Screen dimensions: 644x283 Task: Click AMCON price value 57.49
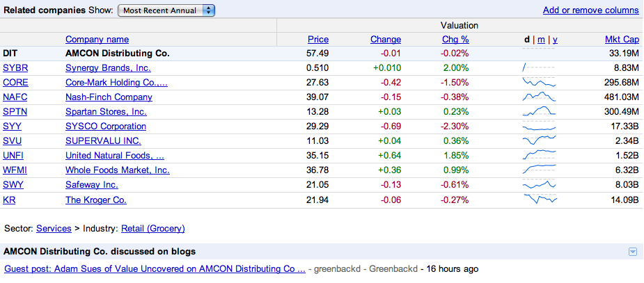click(317, 54)
